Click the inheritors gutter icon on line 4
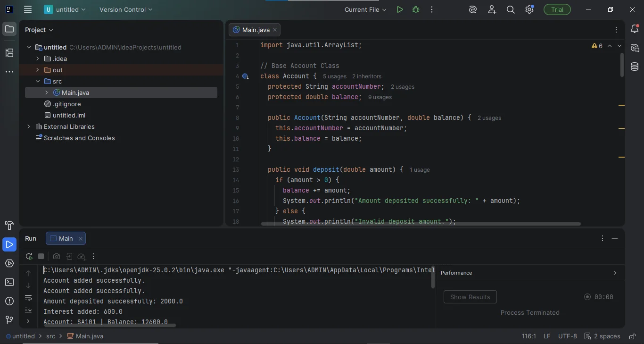644x344 pixels. coord(246,76)
